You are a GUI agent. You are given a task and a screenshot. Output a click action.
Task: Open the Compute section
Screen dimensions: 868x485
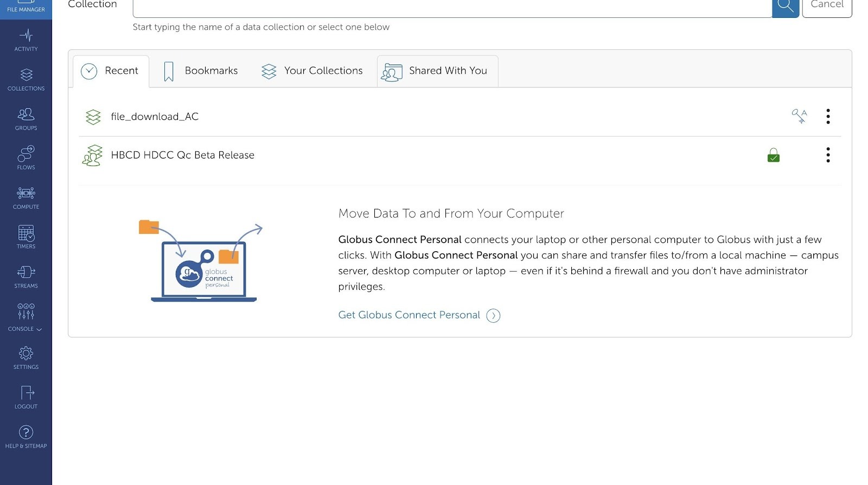click(26, 198)
